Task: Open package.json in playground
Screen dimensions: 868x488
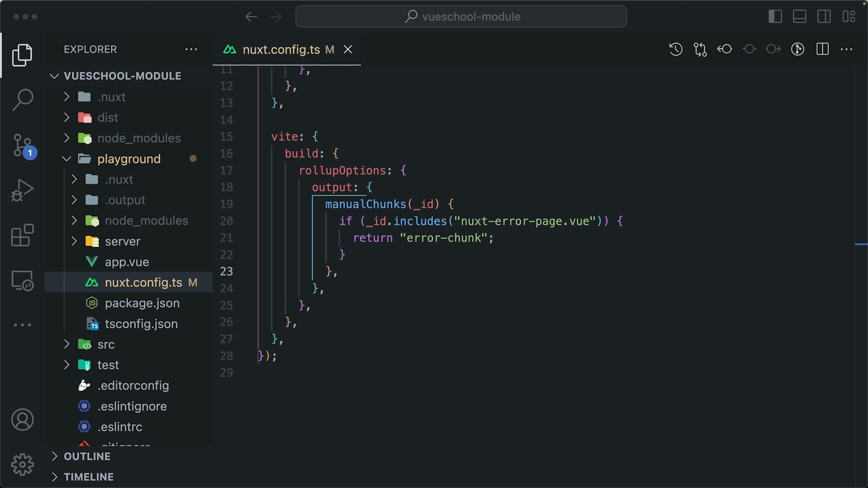Action: point(129,303)
